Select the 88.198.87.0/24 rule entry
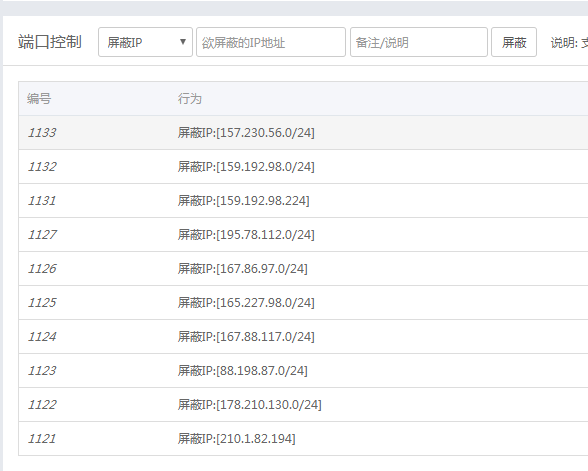Image resolution: width=588 pixels, height=471 pixels. click(243, 371)
